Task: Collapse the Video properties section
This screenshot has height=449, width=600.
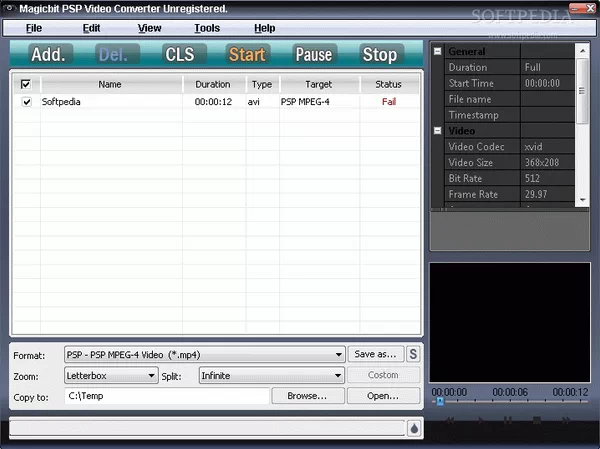Action: click(x=438, y=131)
